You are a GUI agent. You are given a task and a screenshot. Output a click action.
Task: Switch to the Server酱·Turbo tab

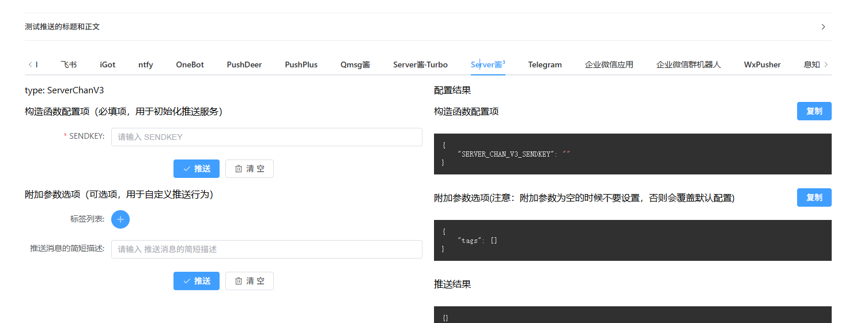(x=420, y=64)
